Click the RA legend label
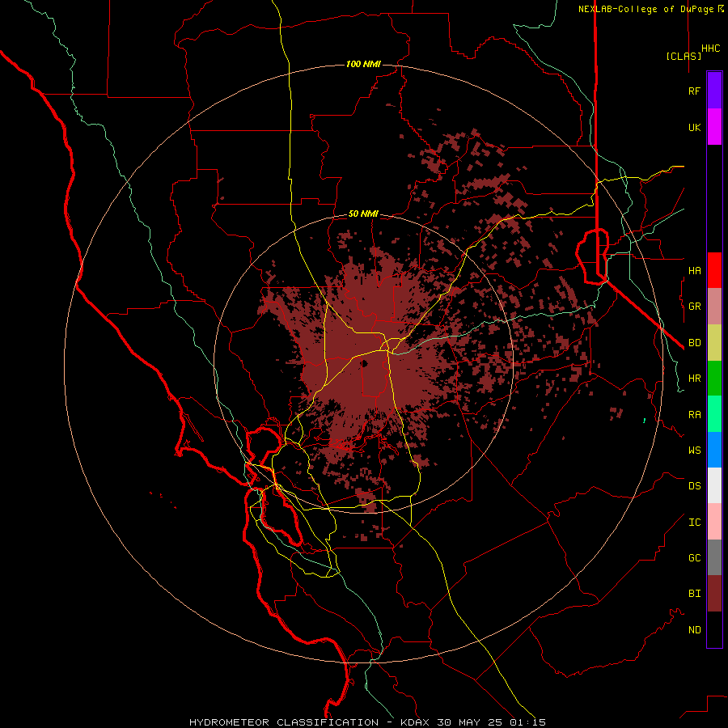 [x=694, y=415]
